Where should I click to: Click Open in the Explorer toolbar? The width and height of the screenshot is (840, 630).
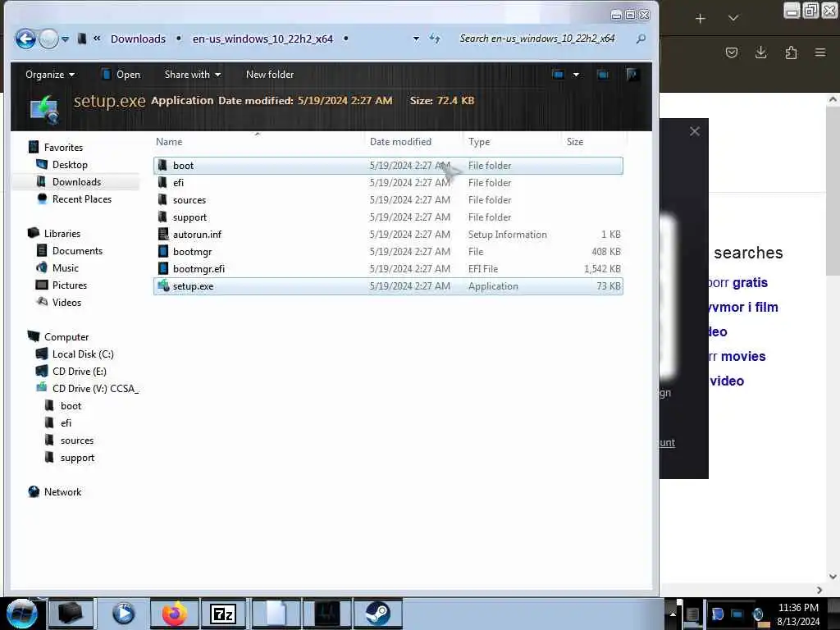coord(121,75)
